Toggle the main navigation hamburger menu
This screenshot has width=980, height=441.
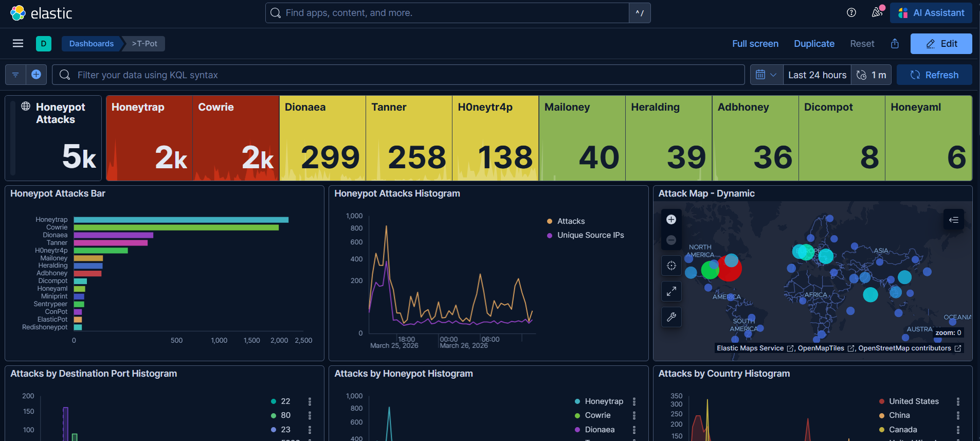pos(18,44)
